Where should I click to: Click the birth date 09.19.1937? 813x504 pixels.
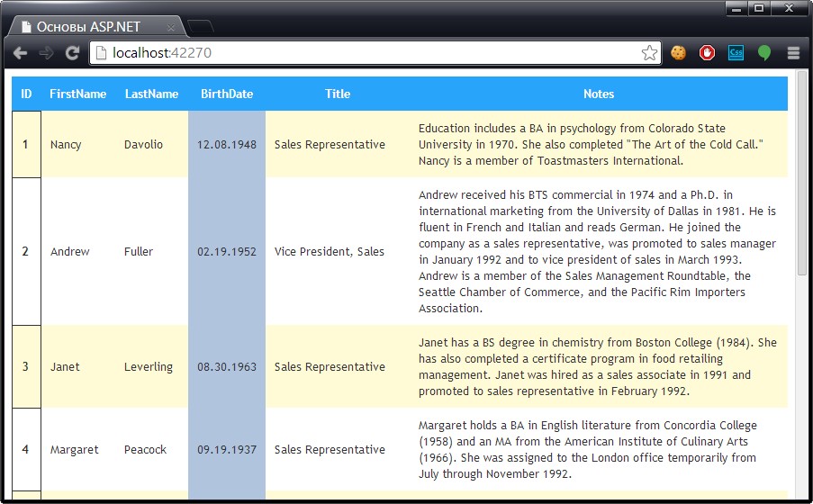tap(227, 450)
